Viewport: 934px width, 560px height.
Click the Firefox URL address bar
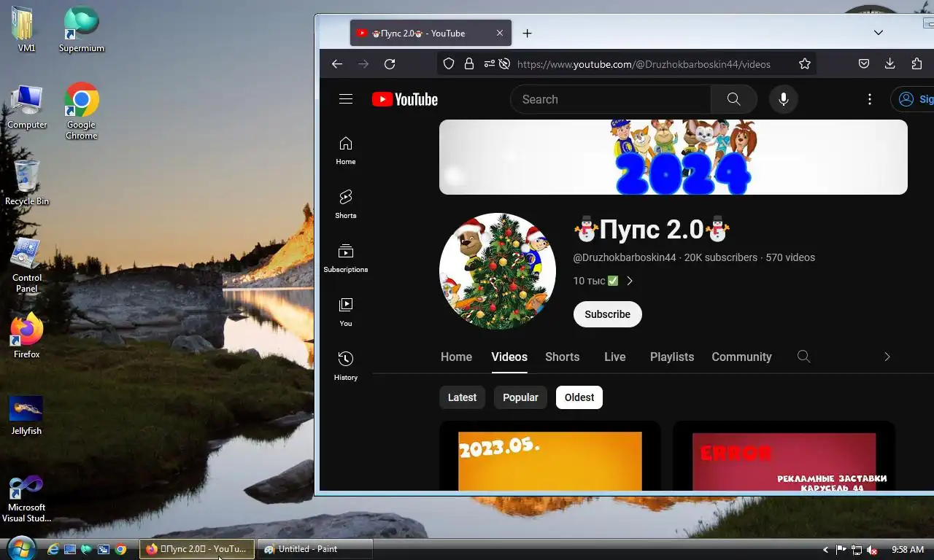(x=644, y=64)
